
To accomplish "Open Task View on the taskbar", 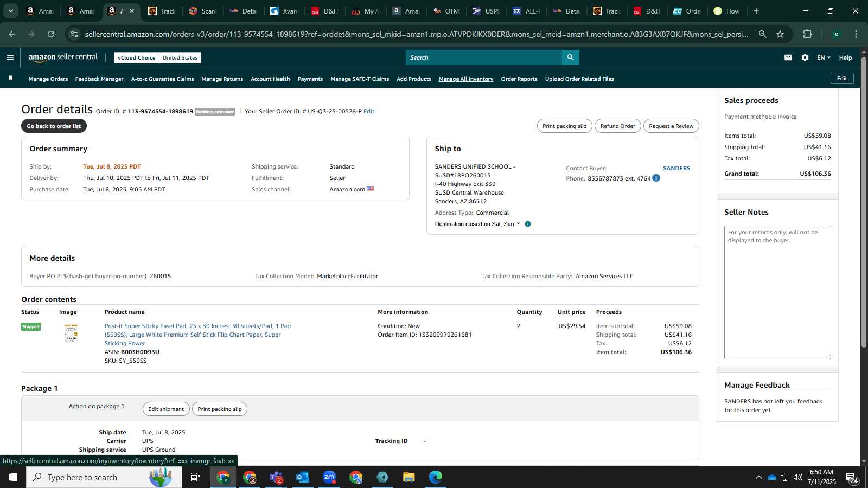I will (195, 477).
